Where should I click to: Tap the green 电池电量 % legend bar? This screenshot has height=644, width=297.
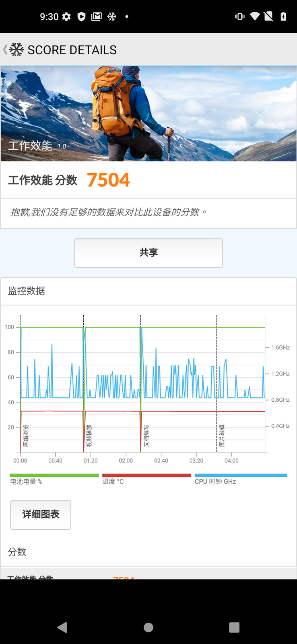pyautogui.click(x=54, y=475)
